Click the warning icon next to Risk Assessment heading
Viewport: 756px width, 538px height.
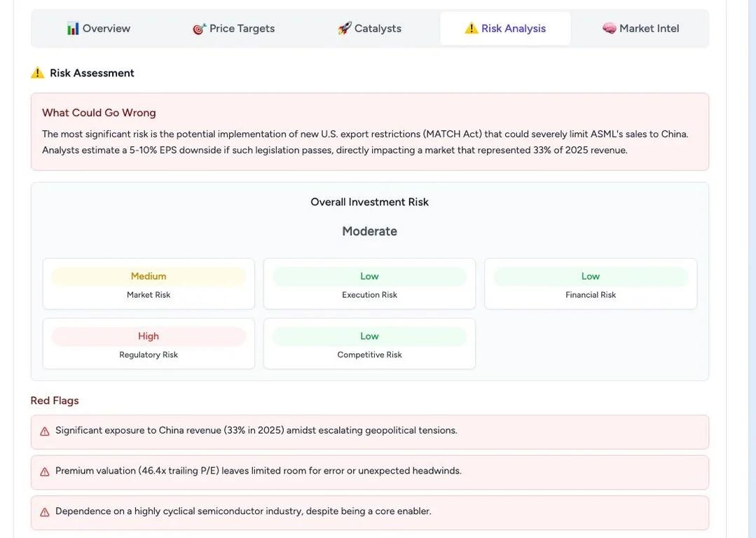pos(38,73)
